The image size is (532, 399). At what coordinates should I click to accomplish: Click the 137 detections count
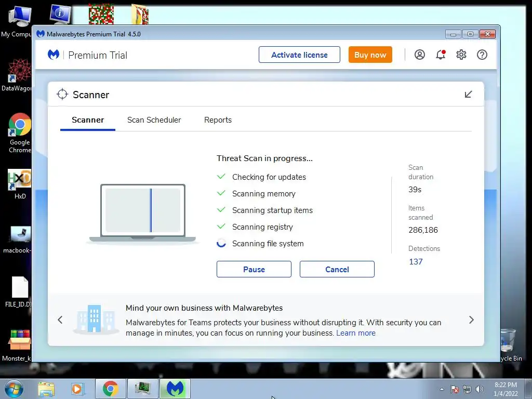click(x=416, y=262)
